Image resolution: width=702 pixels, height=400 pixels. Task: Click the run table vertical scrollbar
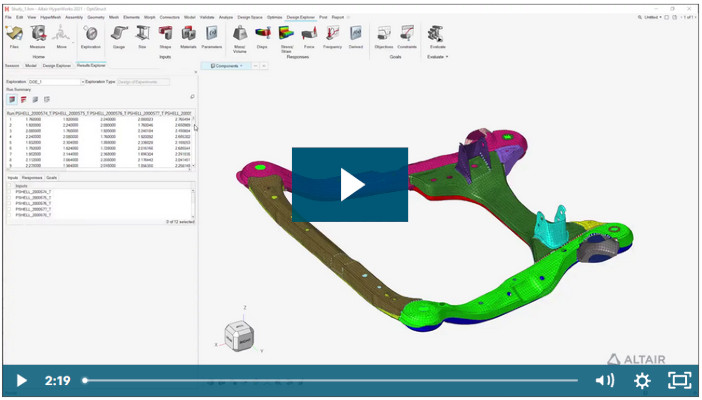(x=193, y=142)
